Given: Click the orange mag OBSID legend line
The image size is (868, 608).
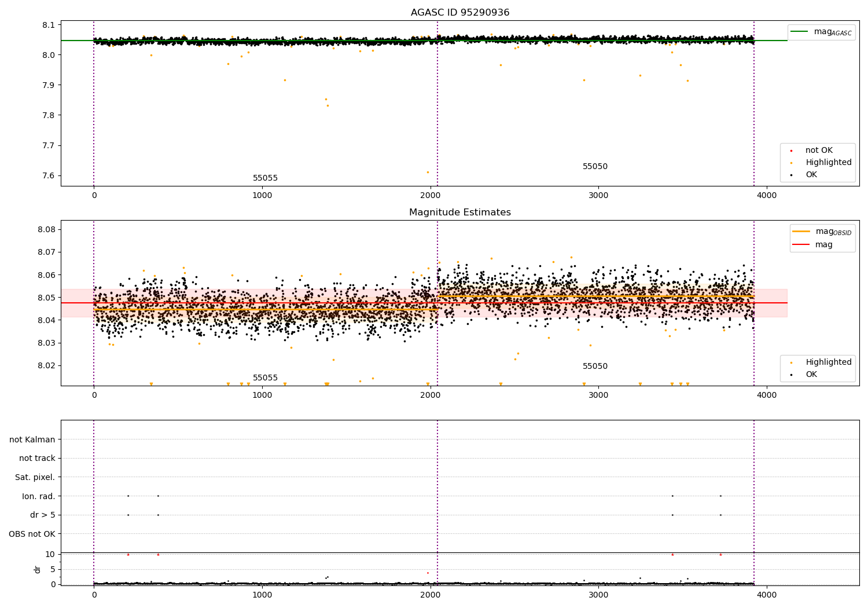Looking at the screenshot, I should click(801, 232).
